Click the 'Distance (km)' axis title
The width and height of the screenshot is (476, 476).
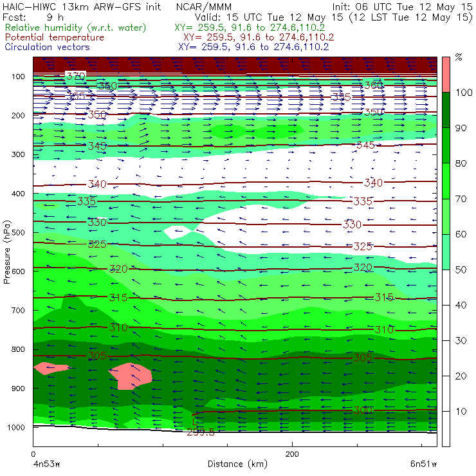[238, 464]
